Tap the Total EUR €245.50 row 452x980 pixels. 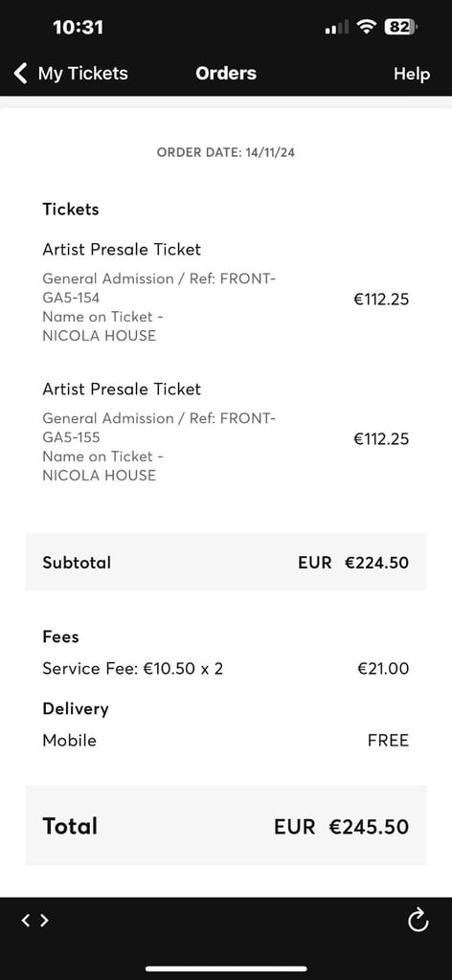click(x=226, y=826)
